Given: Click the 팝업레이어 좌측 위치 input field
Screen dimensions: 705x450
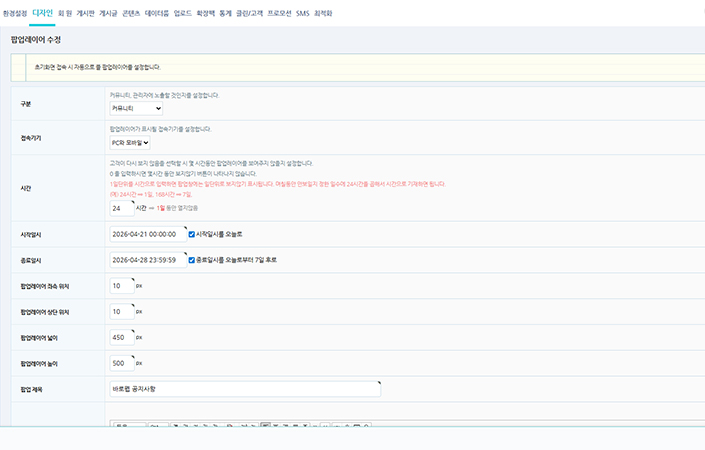Looking at the screenshot, I should coord(121,286).
